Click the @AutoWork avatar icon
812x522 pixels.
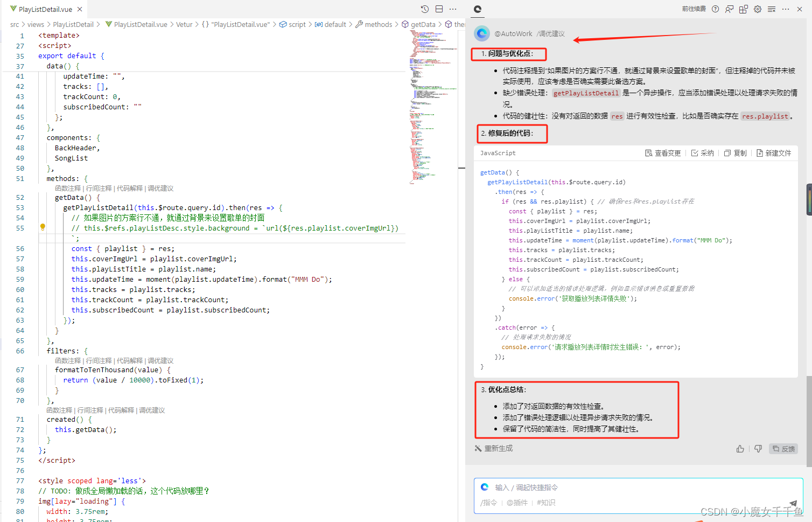pos(482,33)
